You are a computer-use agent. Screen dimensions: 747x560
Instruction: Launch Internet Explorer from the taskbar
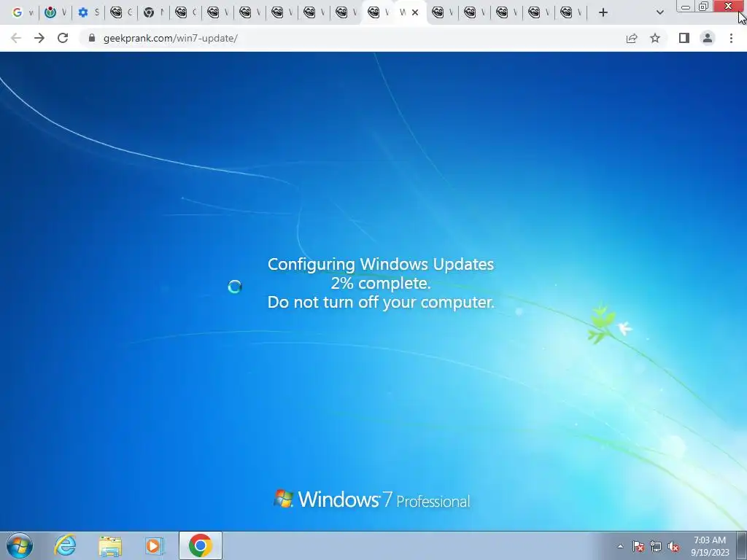(x=65, y=545)
